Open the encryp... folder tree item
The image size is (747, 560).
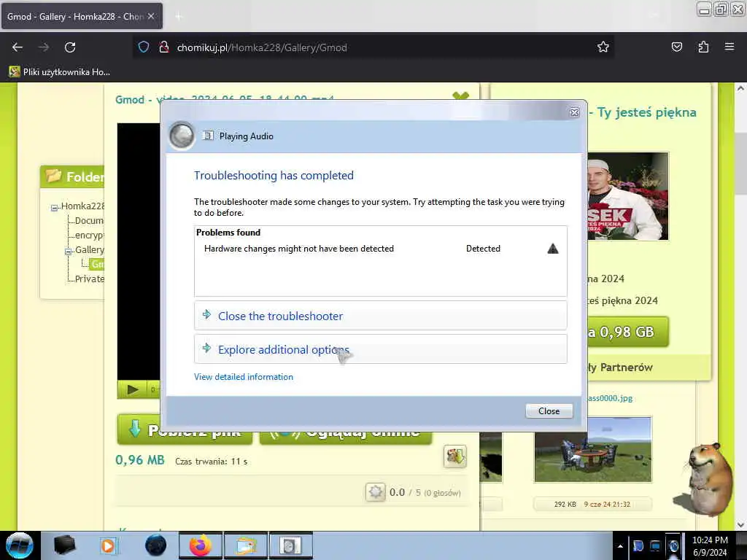[x=89, y=236]
